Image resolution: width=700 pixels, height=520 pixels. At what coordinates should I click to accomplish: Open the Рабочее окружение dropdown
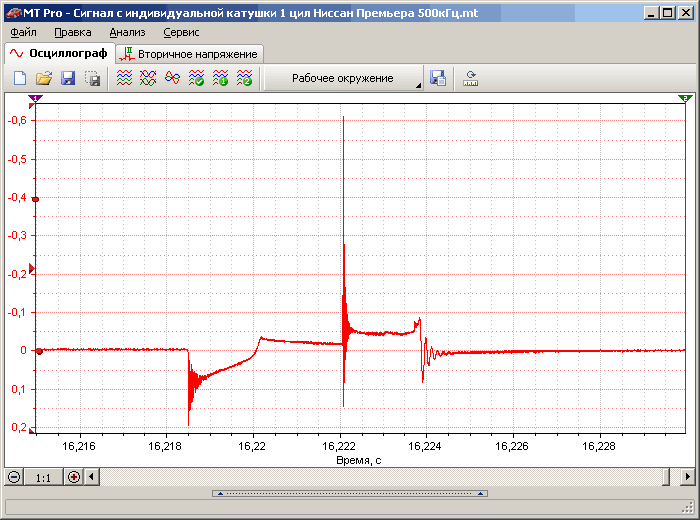[345, 78]
